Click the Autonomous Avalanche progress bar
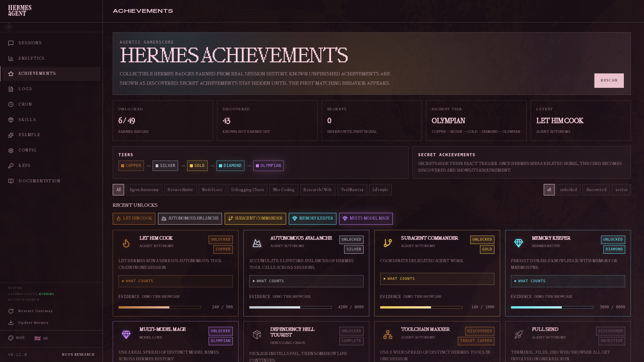 290,307
